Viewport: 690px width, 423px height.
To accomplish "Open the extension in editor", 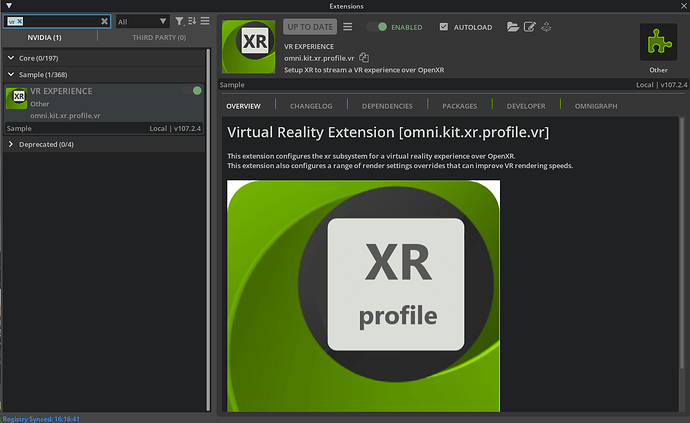I will point(530,27).
